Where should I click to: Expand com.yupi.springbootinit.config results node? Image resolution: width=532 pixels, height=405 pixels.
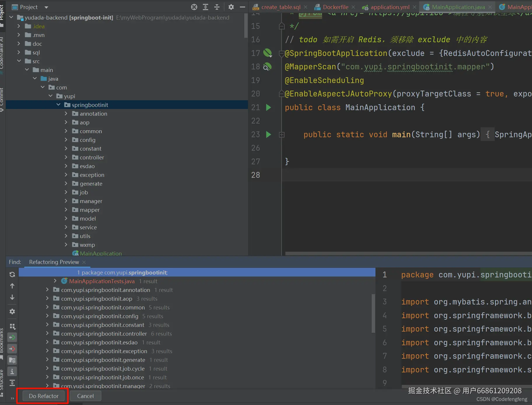(x=47, y=316)
